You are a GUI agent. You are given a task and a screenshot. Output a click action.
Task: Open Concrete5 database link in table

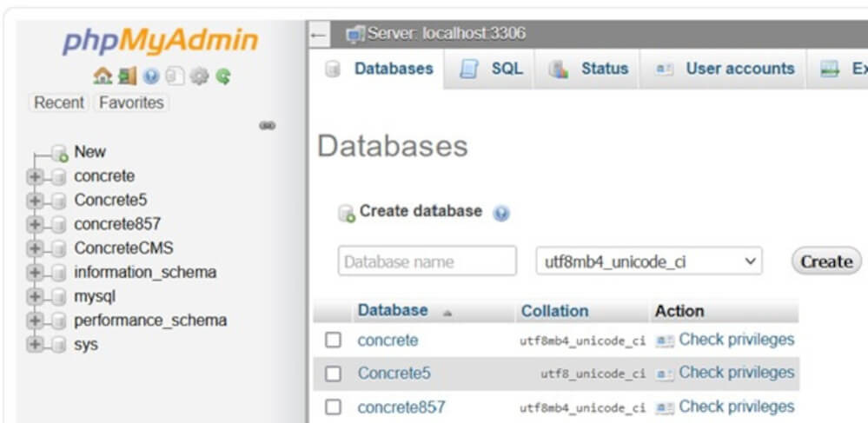(x=394, y=373)
